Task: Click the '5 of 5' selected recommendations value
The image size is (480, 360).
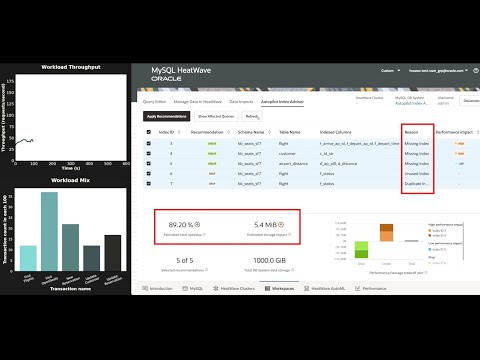Action: [x=184, y=260]
